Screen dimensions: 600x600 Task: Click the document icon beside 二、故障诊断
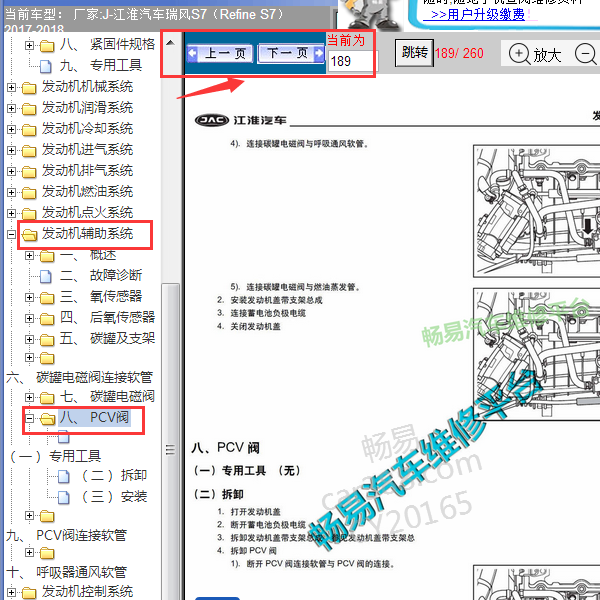(x=46, y=276)
